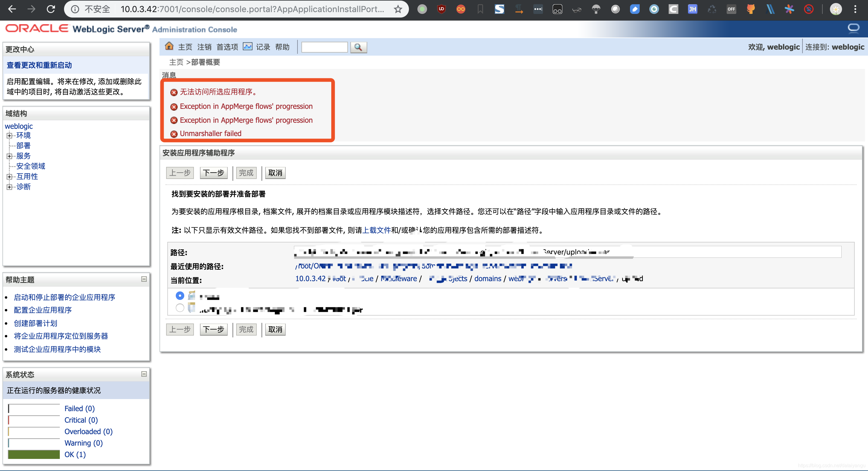Viewport: 868px width, 471px height.
Task: Click the browser profile avatar
Action: pos(836,9)
